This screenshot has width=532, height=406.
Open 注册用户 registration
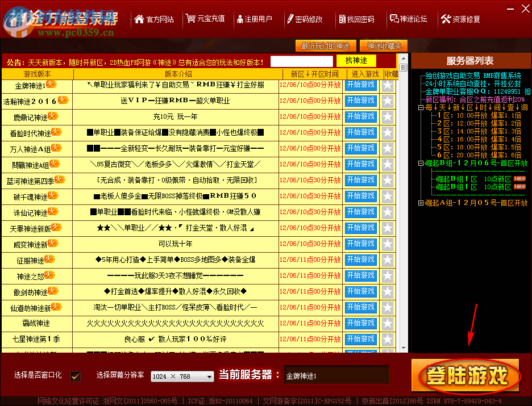255,19
